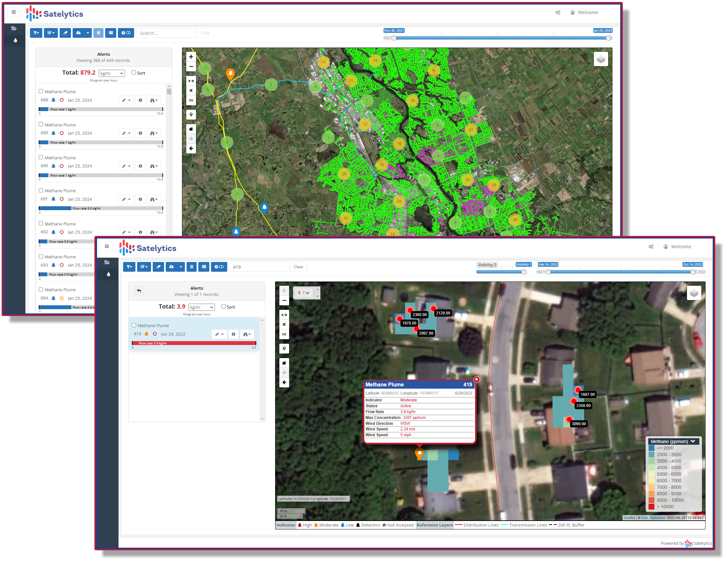Open the kg/hr unit dropdown in upper panel

tap(112, 73)
